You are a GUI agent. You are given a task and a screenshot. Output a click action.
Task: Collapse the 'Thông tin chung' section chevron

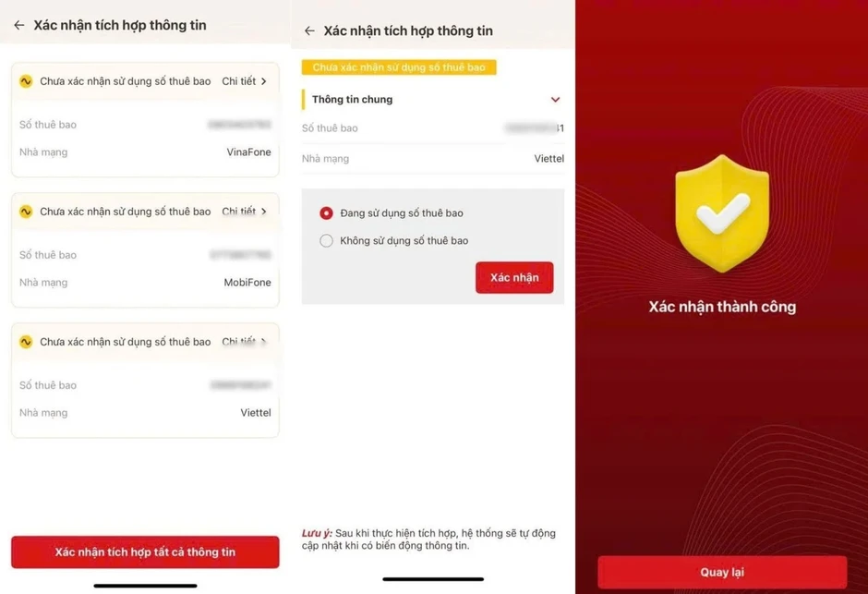point(555,100)
